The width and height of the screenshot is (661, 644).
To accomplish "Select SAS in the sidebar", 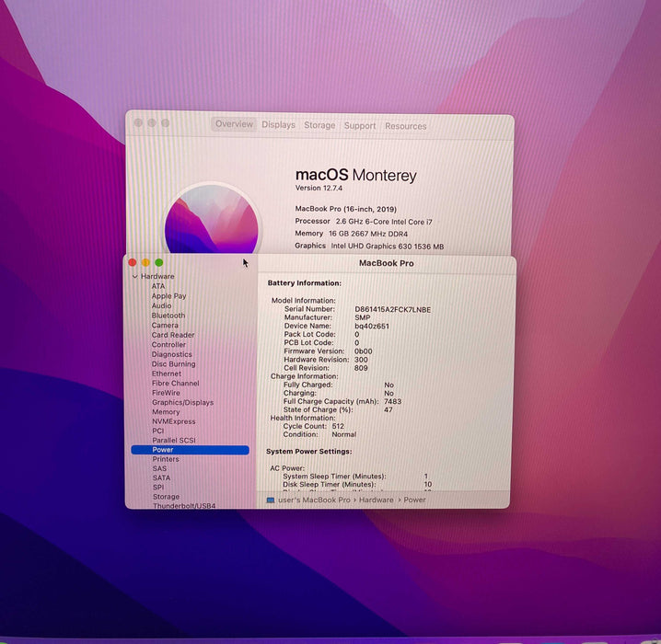I will tap(159, 469).
